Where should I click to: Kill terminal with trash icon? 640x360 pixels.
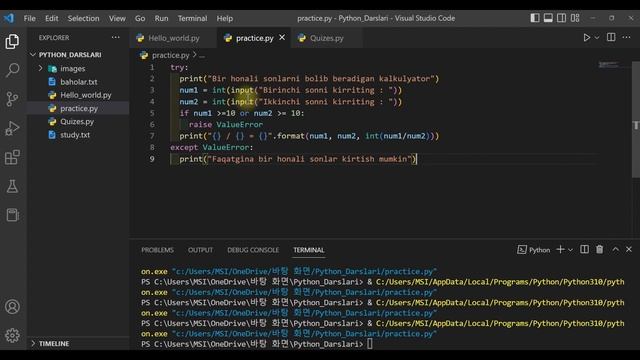pos(600,249)
